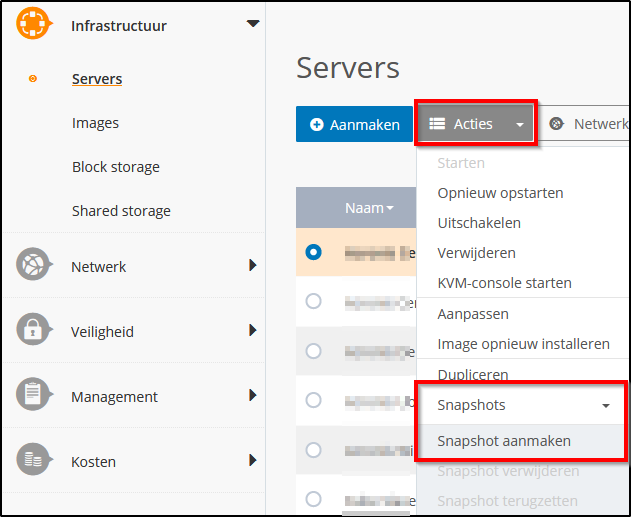Screen dimensions: 631x517
Task: Click the Management clipboard icon
Action: click(33, 396)
